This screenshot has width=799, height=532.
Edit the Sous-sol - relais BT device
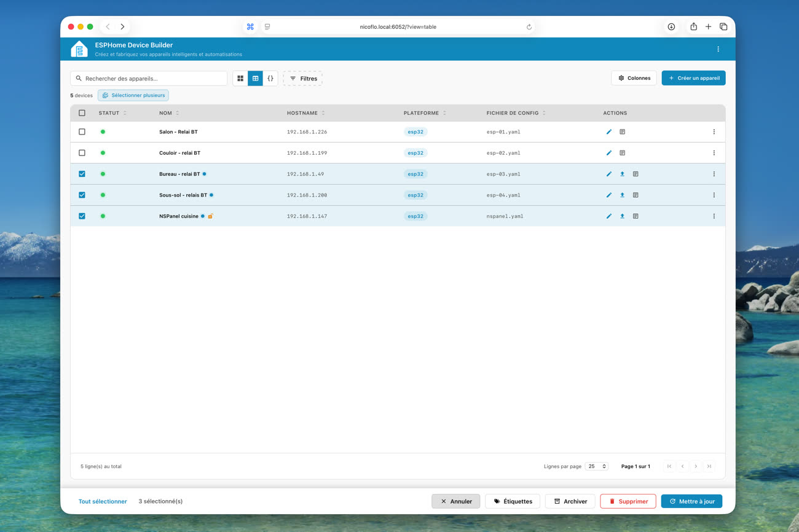point(609,195)
